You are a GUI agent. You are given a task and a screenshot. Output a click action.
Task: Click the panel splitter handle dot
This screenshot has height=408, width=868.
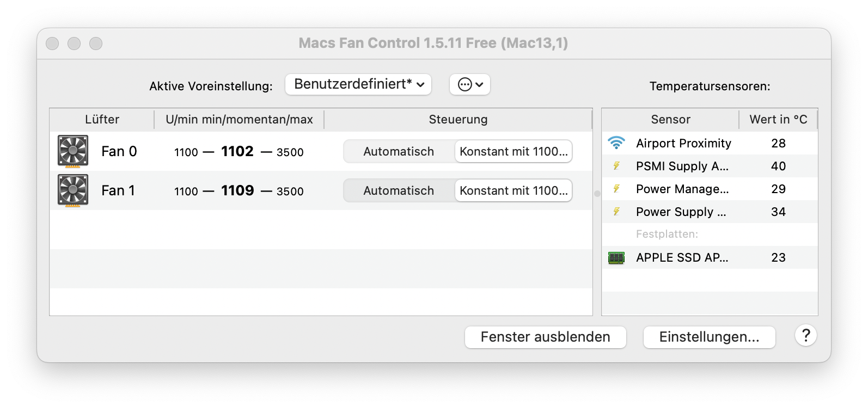point(597,194)
